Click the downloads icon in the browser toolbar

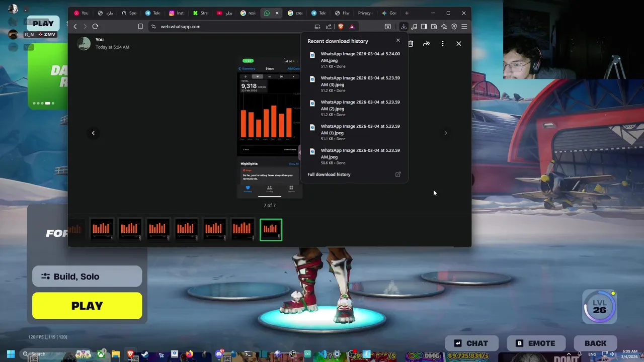(404, 27)
